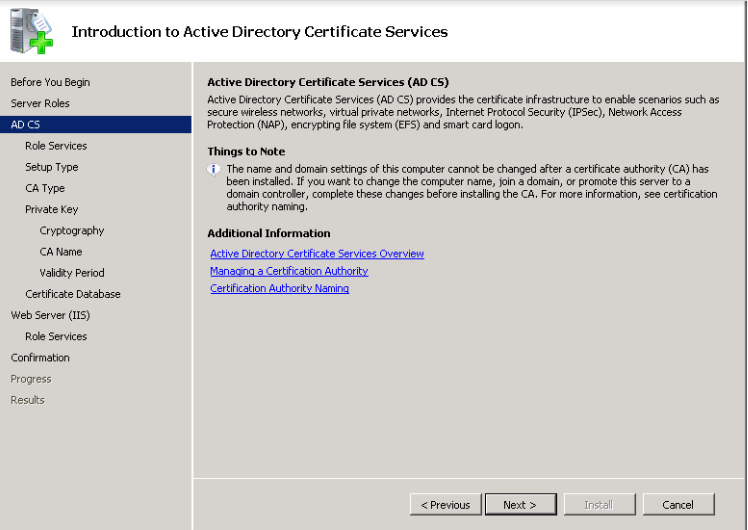Click the information icon under Things to Note
The height and width of the screenshot is (530, 748).
click(213, 170)
